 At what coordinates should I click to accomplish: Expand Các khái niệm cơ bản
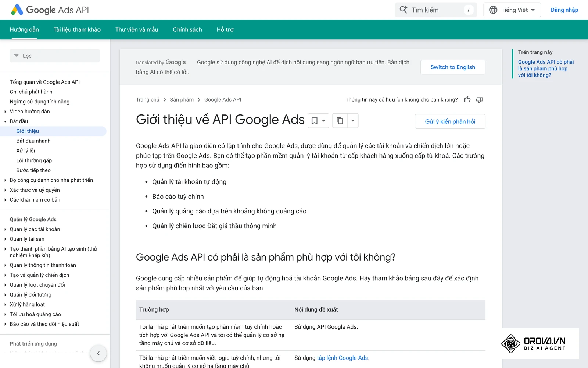(x=5, y=200)
